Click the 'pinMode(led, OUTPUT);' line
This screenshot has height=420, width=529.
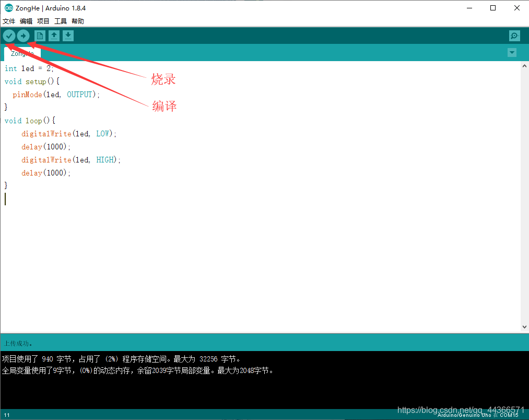(x=56, y=95)
